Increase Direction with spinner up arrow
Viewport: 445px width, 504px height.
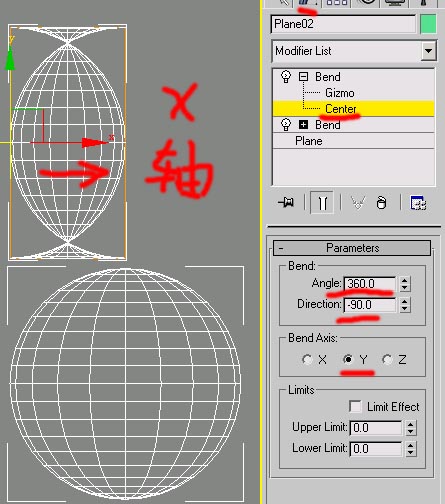click(x=405, y=301)
